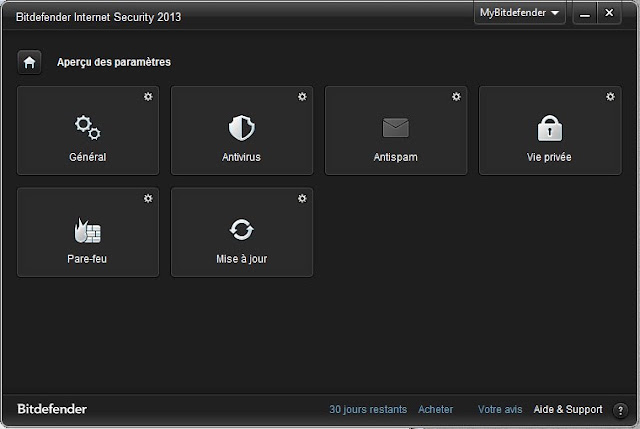Open the Votre avis link
Image resolution: width=640 pixels, height=429 pixels.
[x=500, y=409]
